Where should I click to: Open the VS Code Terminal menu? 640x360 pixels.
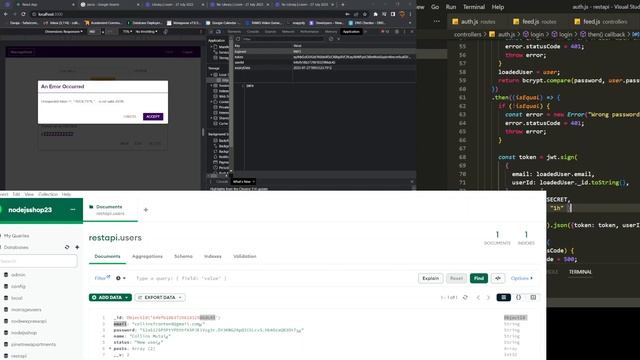click(x=474, y=7)
